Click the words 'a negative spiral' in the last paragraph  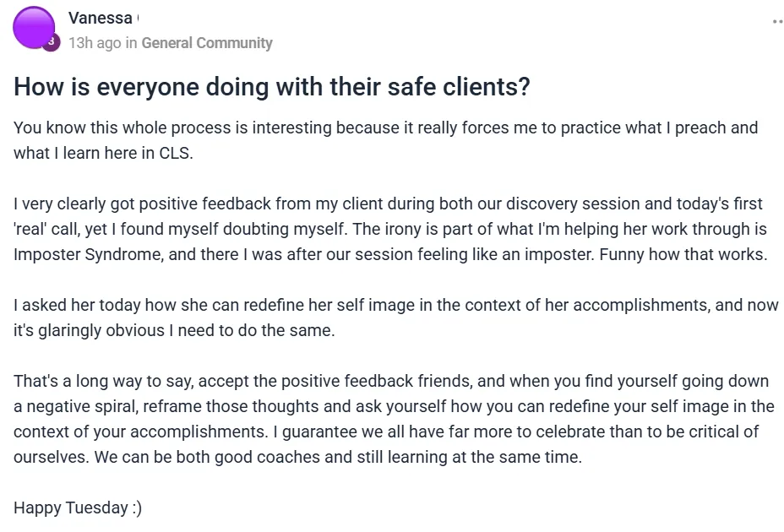[75, 406]
